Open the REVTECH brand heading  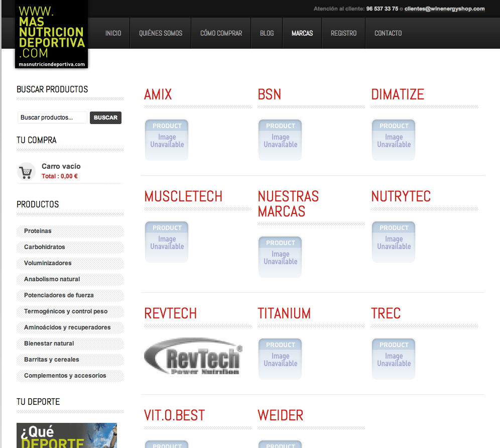170,314
